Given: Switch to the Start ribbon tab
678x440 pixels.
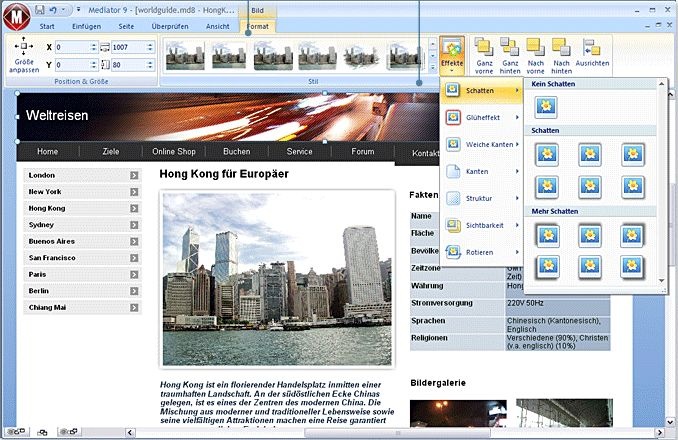Looking at the screenshot, I should coord(47,26).
